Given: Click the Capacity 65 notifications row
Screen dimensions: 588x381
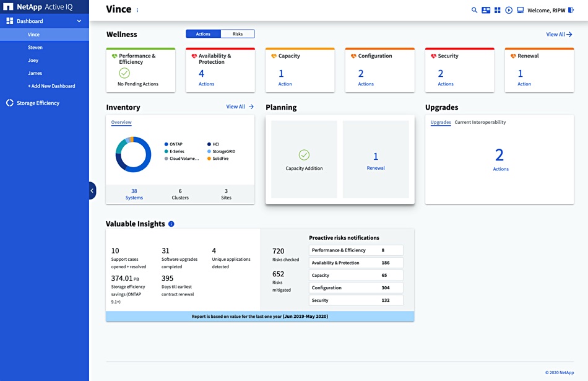Looking at the screenshot, I should 356,275.
